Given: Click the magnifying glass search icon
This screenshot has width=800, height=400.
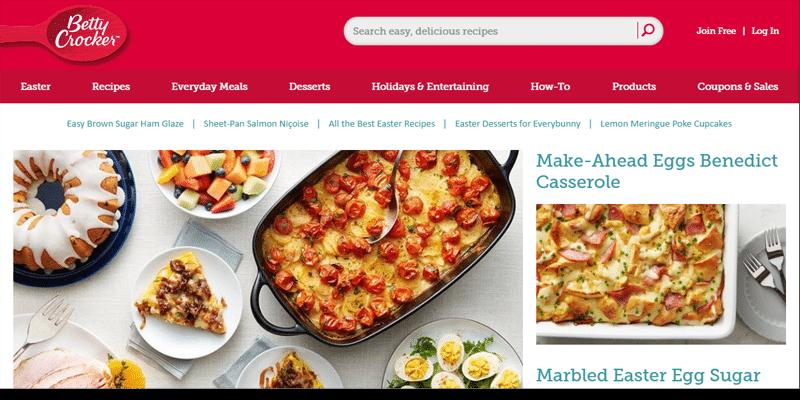Looking at the screenshot, I should 647,31.
